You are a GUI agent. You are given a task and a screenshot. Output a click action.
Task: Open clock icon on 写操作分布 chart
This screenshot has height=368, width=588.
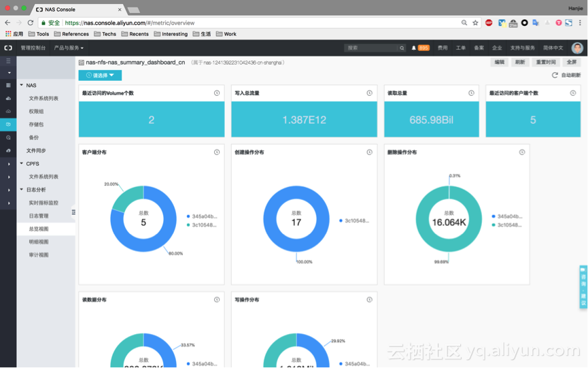point(369,300)
